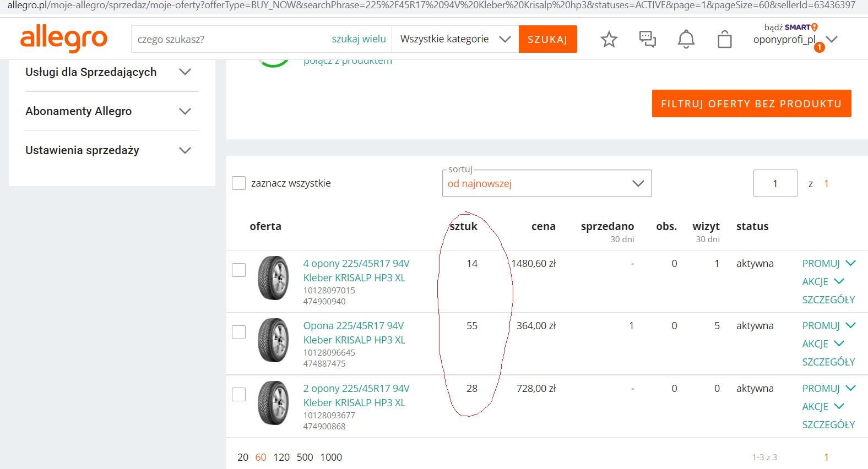
Task: Click tire thumbnail of 2 opony offer
Action: [273, 403]
